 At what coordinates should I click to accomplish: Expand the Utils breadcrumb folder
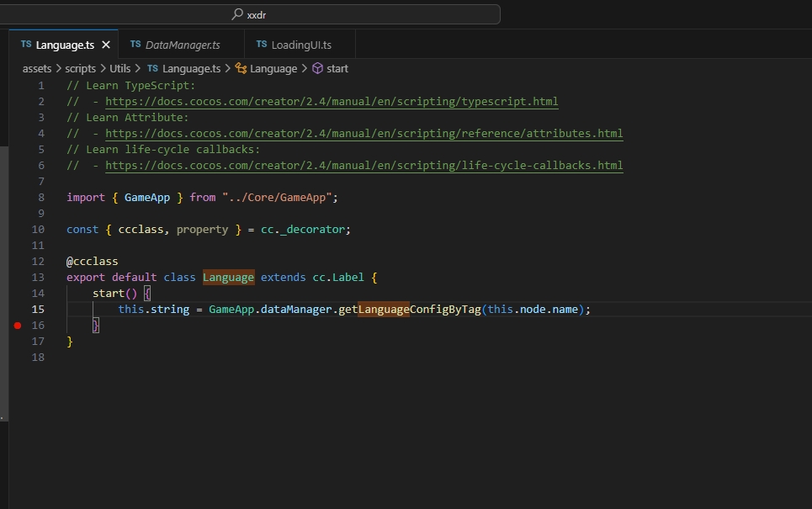point(119,69)
